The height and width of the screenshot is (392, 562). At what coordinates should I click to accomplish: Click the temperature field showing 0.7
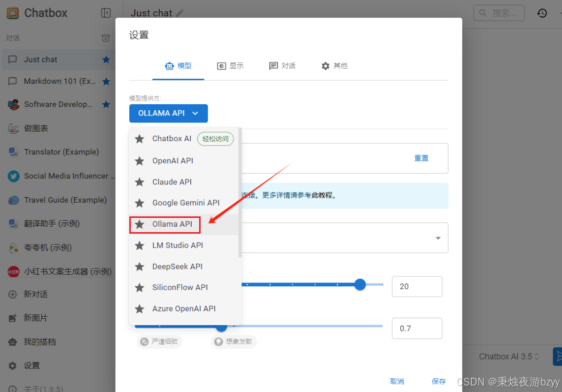tap(417, 329)
